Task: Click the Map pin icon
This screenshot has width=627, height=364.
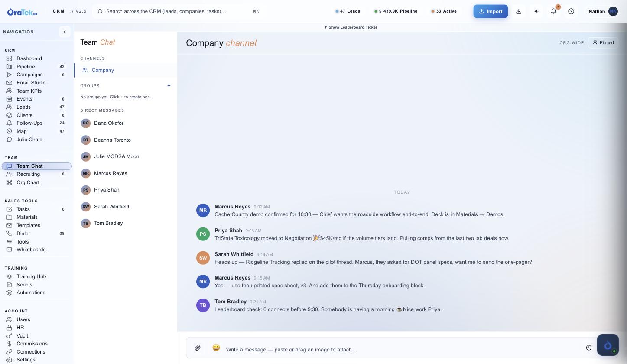Action: 9,131
